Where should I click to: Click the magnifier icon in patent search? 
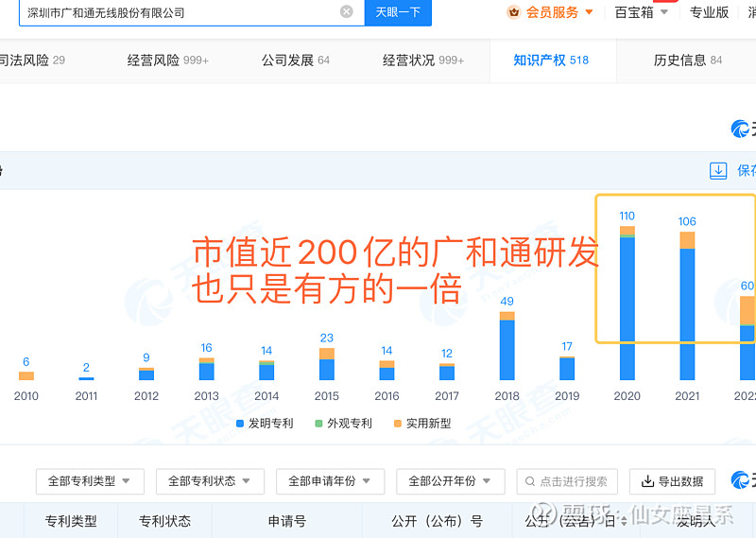tap(530, 481)
